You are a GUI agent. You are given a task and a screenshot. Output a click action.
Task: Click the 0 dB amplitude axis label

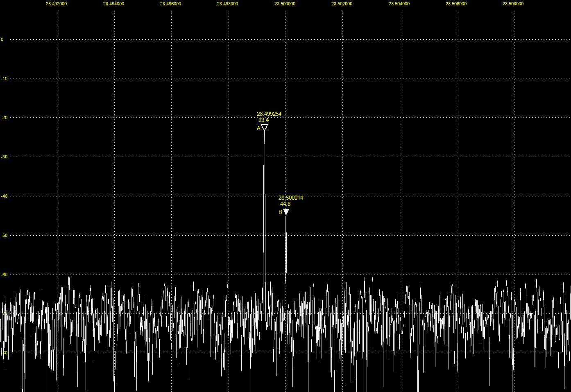click(2, 40)
